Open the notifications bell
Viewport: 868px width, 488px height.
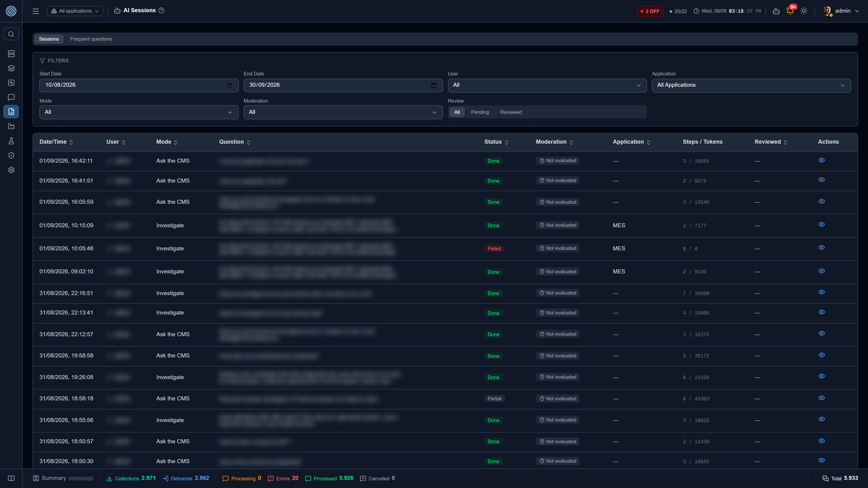coord(790,11)
